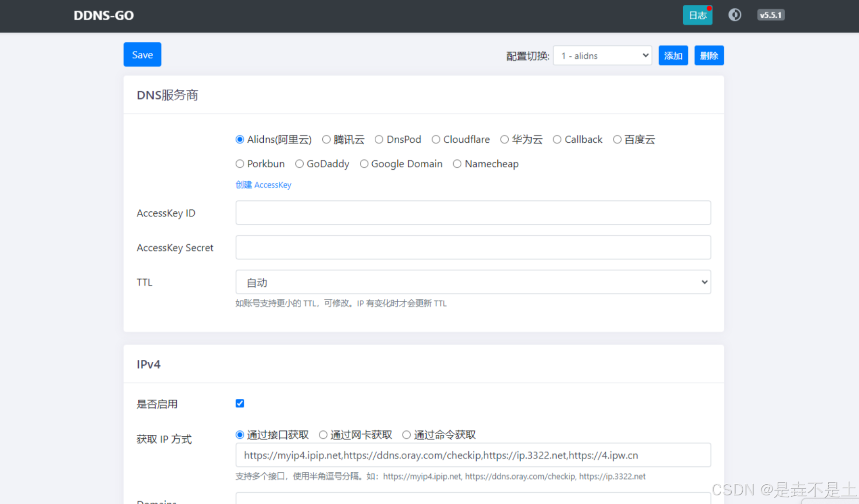Open the TTL 自动 dropdown

point(473,282)
